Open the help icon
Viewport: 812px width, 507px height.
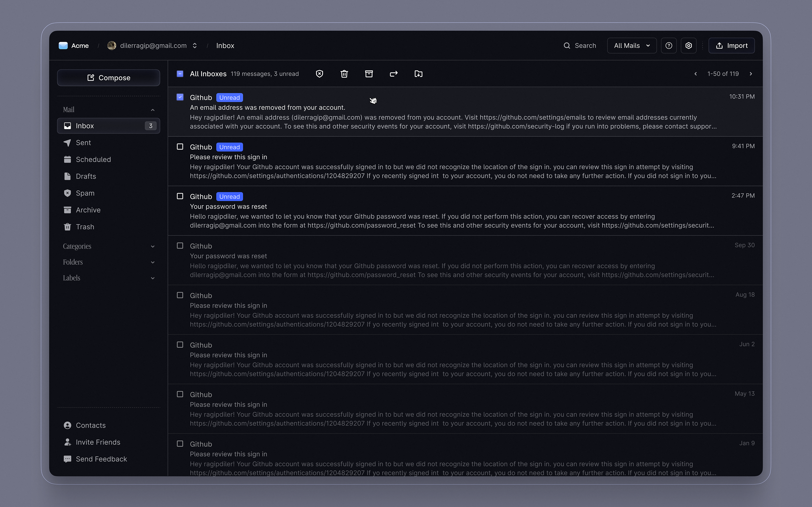click(669, 45)
